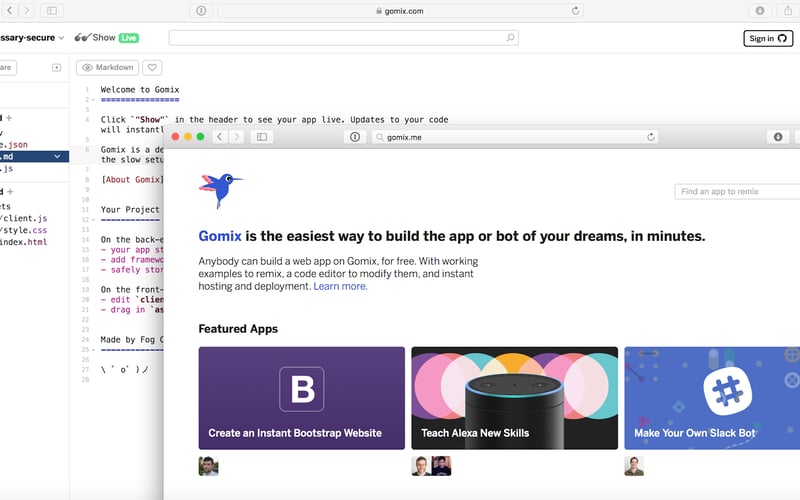Toggle sidebar in the gomix.me window
800x500 pixels.
coord(262,137)
